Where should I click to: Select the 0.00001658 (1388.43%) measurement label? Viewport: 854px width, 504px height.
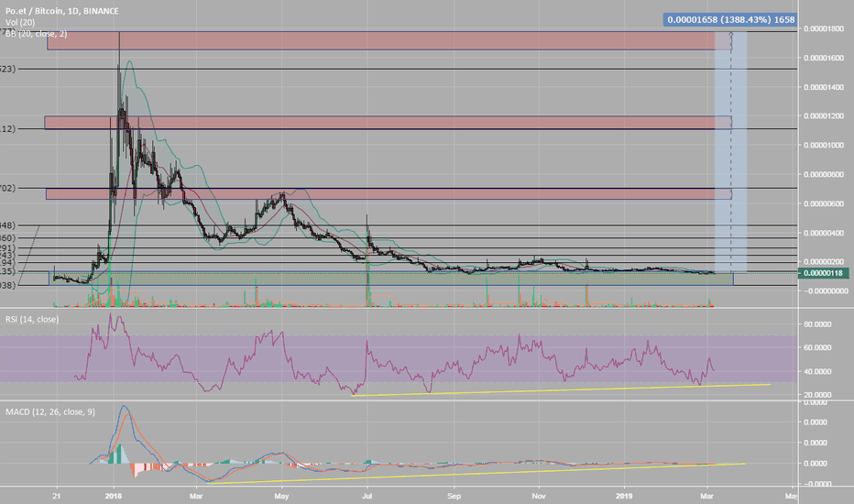point(730,19)
